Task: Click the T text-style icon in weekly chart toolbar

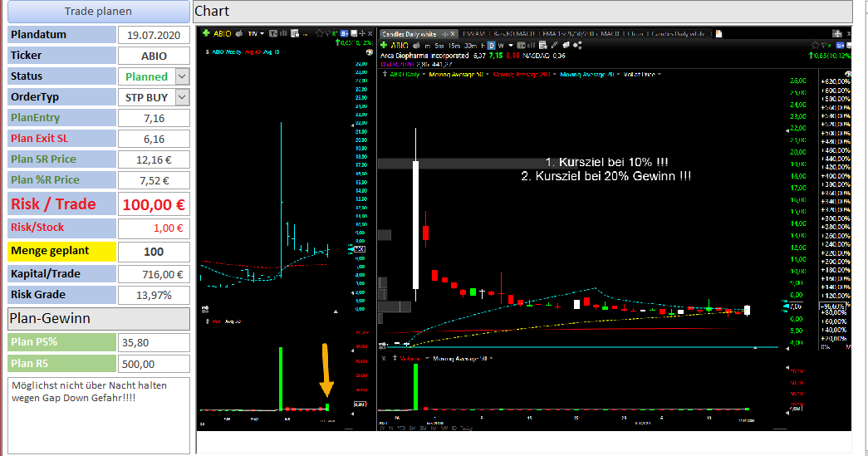Action: [273, 33]
